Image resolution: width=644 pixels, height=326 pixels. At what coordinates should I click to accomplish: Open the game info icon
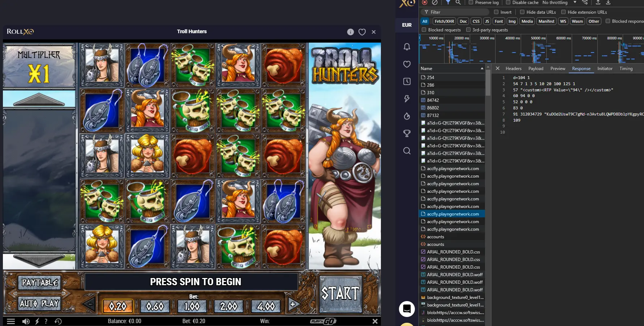point(350,32)
